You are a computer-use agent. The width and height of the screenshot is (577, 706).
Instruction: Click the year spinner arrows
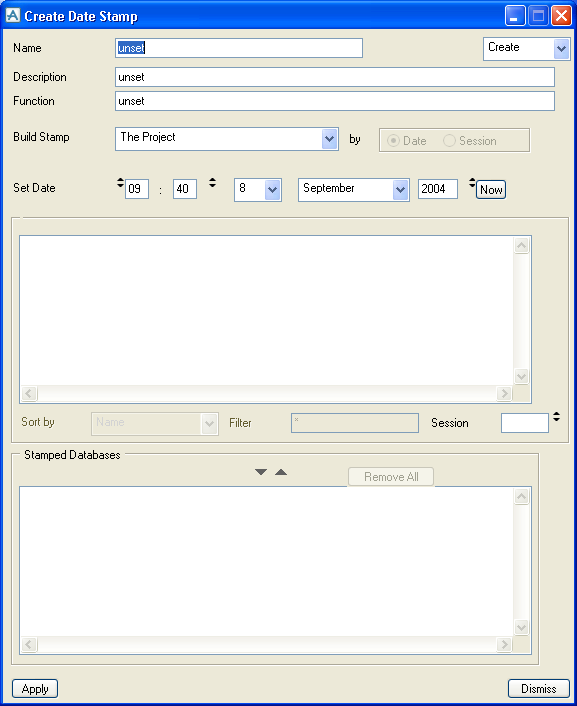coord(472,183)
